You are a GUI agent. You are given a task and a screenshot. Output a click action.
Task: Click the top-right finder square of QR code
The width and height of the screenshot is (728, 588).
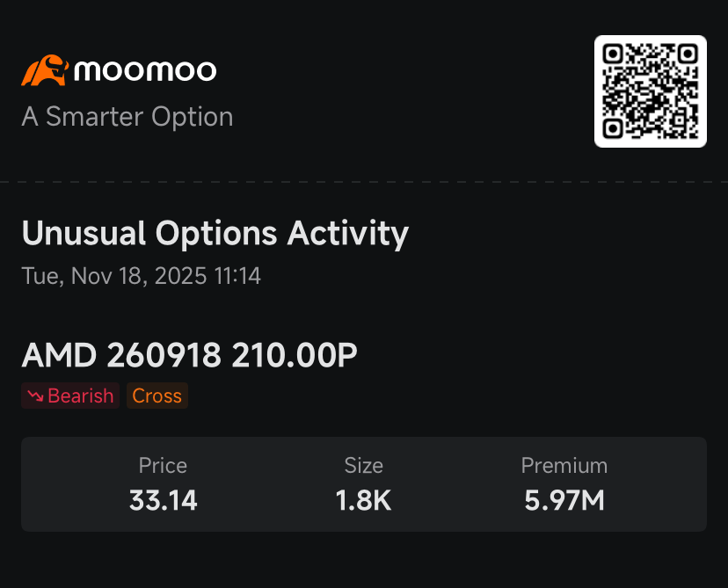click(x=688, y=54)
